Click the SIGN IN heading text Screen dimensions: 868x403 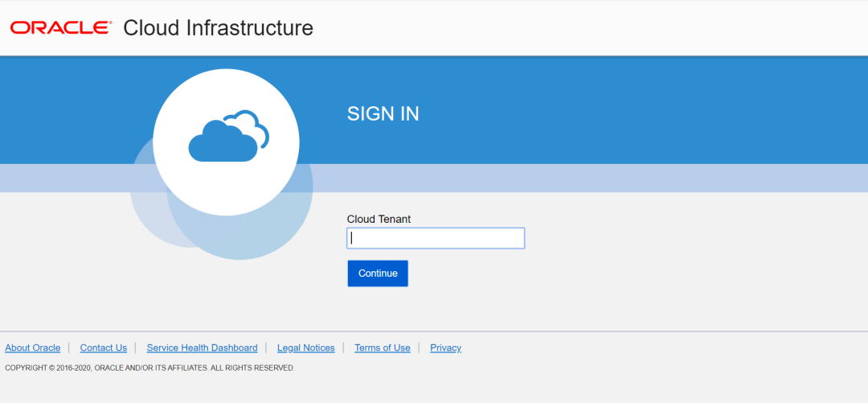(383, 113)
